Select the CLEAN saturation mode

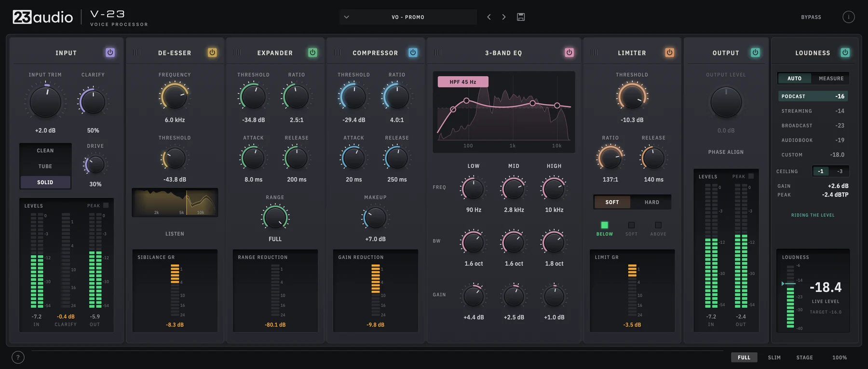coord(45,150)
